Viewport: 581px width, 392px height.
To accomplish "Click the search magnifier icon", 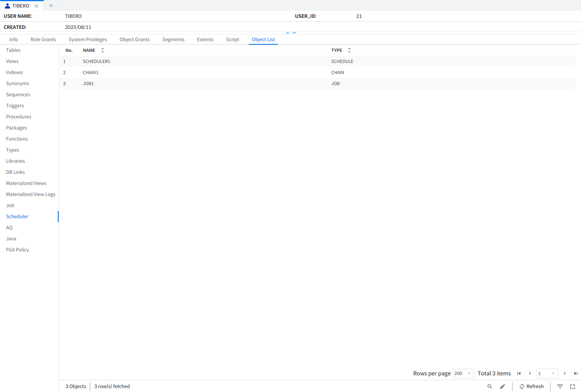I will pyautogui.click(x=490, y=386).
